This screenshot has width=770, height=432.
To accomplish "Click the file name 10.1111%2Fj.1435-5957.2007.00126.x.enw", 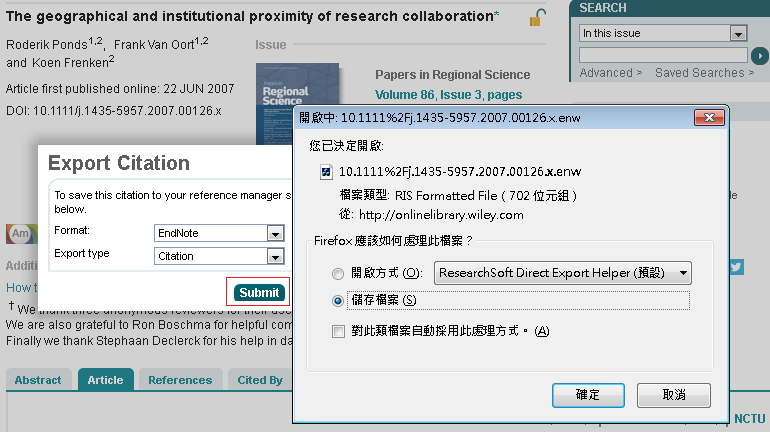I will (x=460, y=172).
